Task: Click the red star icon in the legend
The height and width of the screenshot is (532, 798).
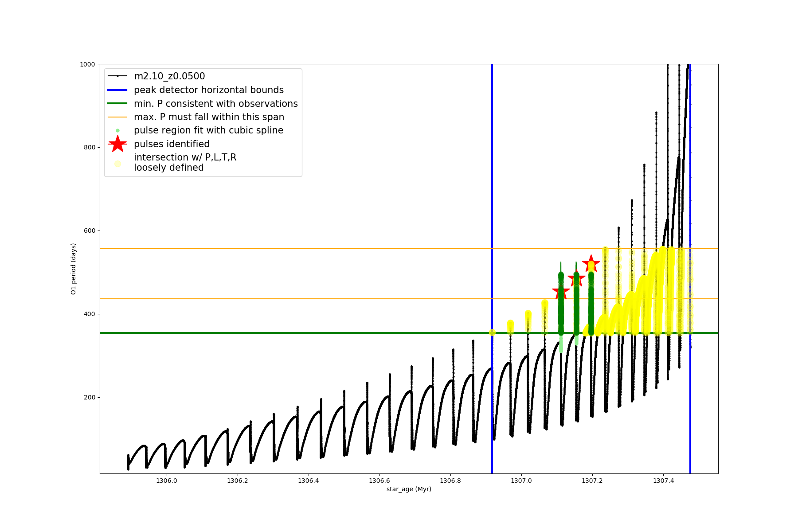Action: pos(117,144)
